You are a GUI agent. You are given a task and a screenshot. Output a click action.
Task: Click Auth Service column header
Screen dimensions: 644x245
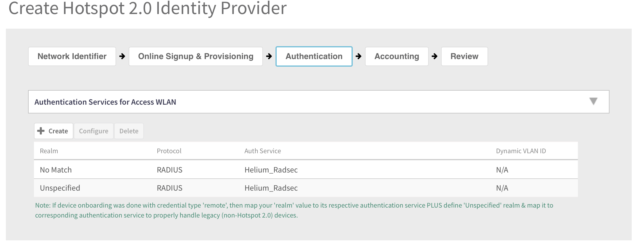coord(263,151)
